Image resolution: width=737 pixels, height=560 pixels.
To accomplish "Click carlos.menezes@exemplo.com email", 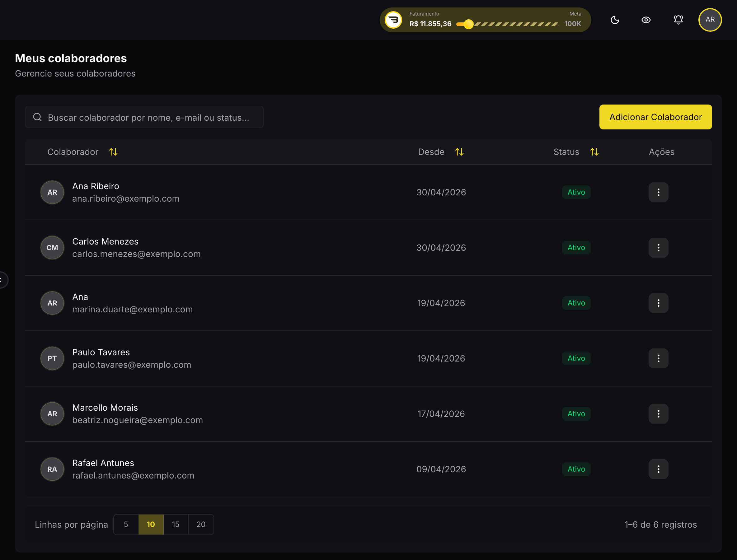I will coord(136,254).
